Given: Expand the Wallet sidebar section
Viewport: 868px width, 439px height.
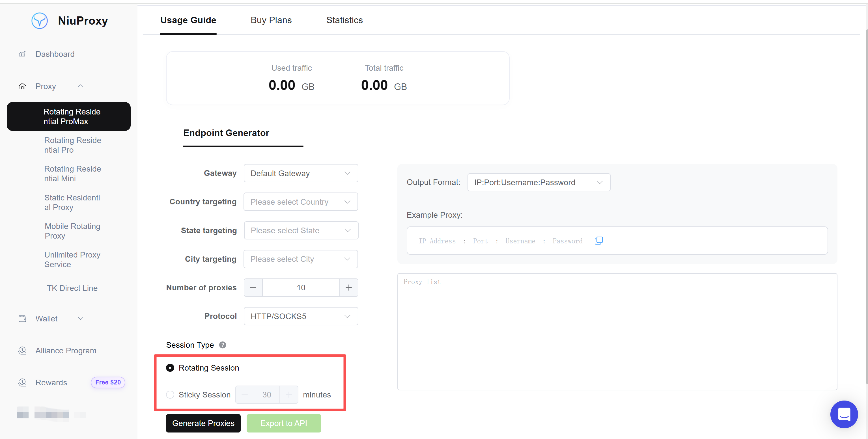Looking at the screenshot, I should 80,319.
